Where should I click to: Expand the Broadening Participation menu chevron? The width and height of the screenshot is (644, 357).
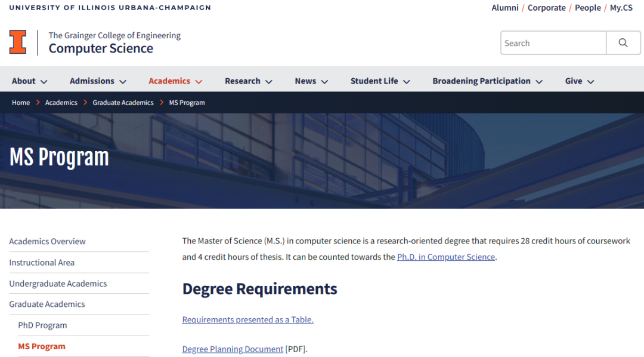click(539, 81)
